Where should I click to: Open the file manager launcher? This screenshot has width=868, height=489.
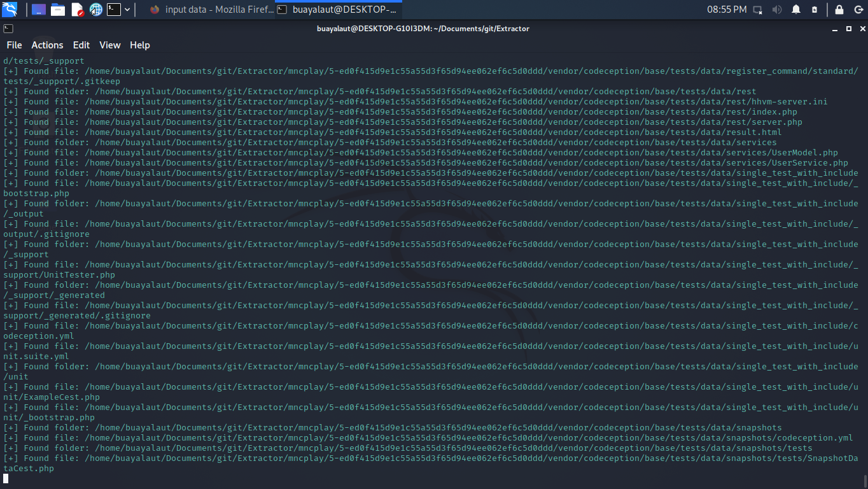[x=58, y=10]
